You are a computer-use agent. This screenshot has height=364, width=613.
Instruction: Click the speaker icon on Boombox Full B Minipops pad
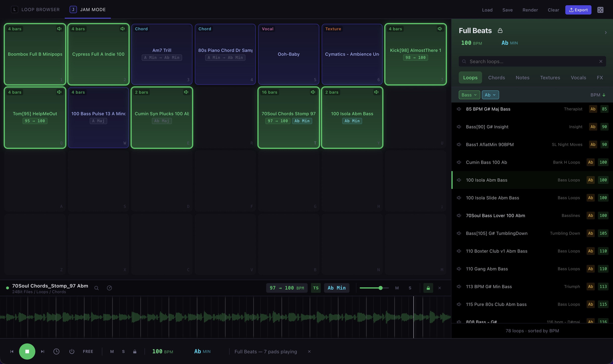coord(59,29)
